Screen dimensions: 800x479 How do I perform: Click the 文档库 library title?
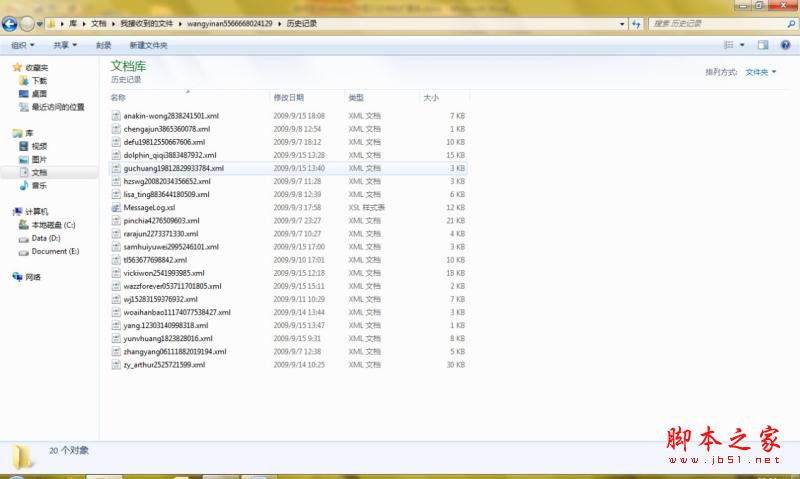(129, 66)
